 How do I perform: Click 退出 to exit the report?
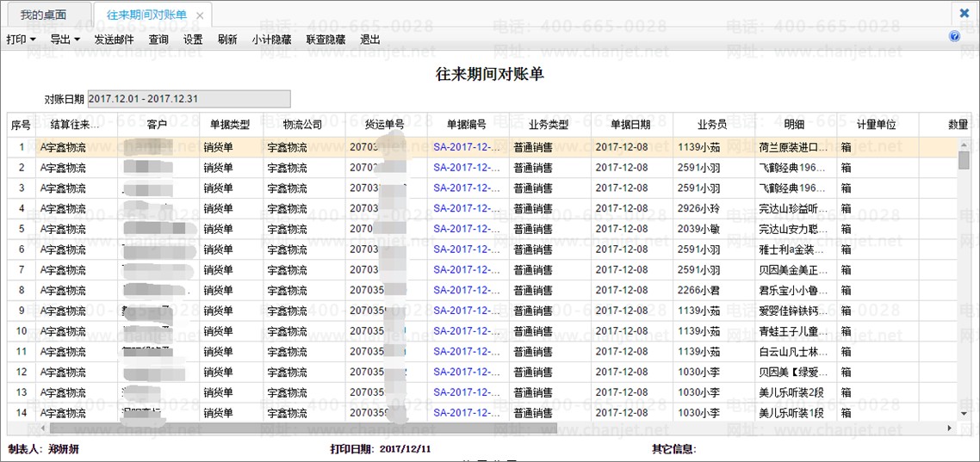pyautogui.click(x=370, y=39)
